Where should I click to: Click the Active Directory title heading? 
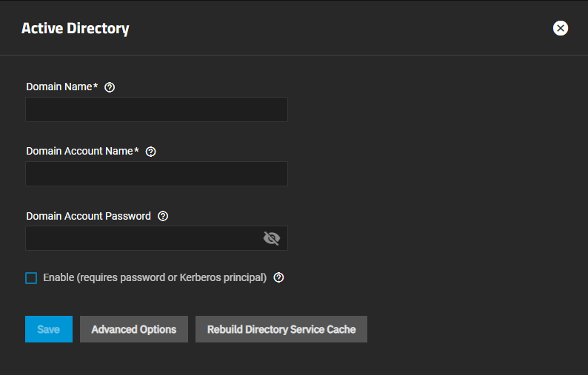(76, 29)
